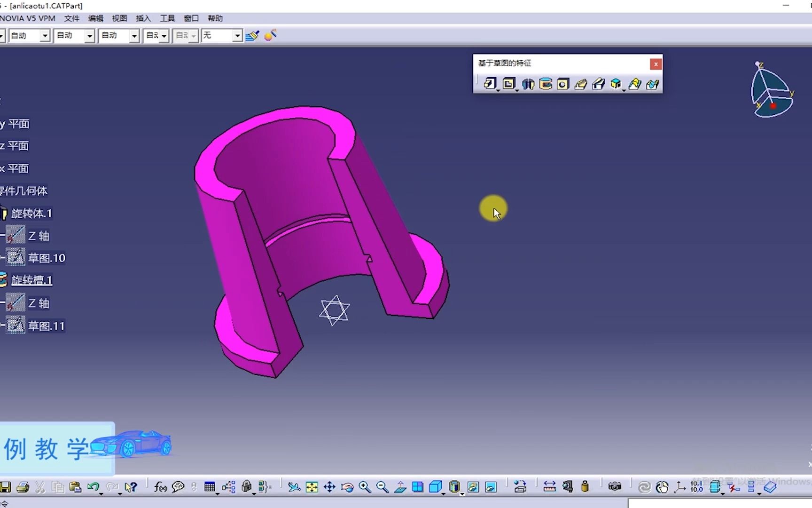
Task: Select the Pad (凸台) tool
Action: coord(490,84)
